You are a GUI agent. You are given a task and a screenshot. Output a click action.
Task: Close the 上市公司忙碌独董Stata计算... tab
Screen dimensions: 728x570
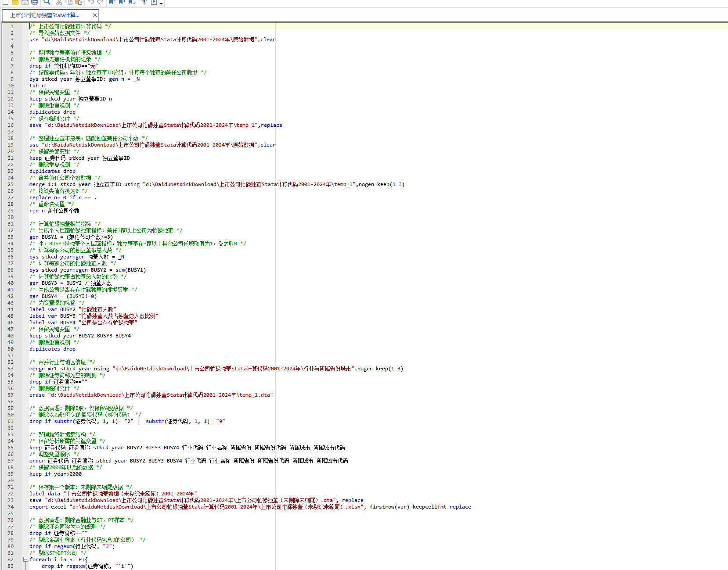point(94,15)
